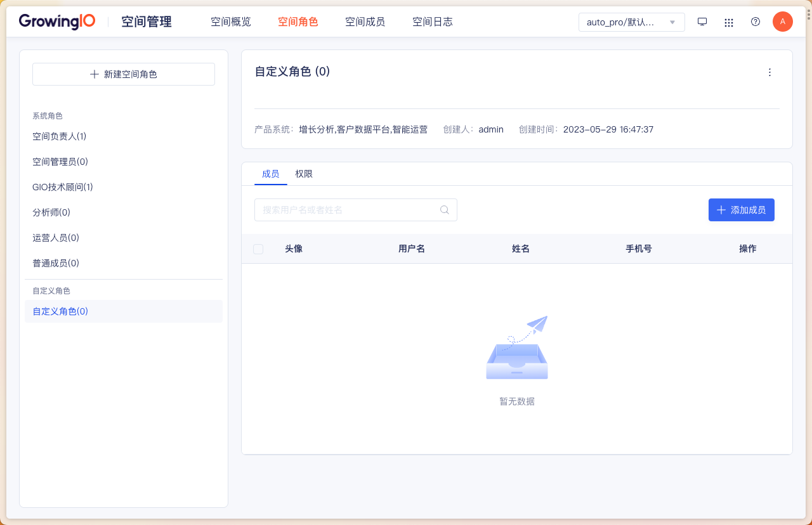Open the three-dot menu for 自定义角色

(769, 72)
